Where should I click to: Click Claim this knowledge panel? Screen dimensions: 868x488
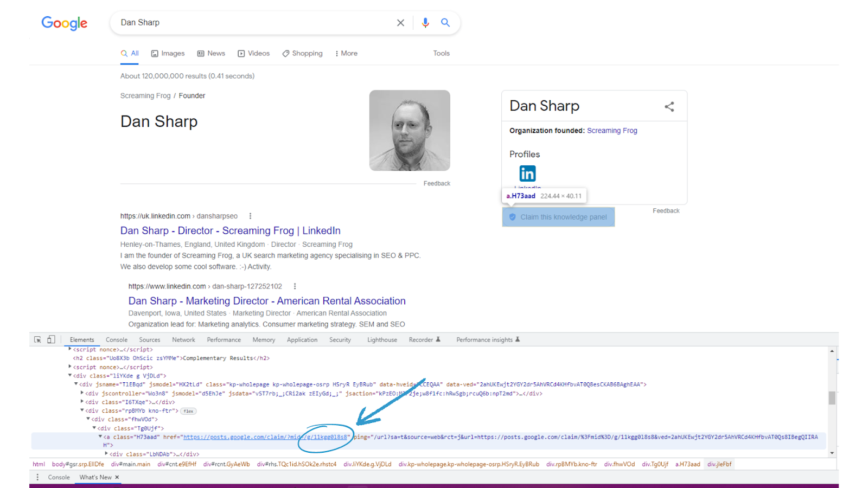[558, 217]
